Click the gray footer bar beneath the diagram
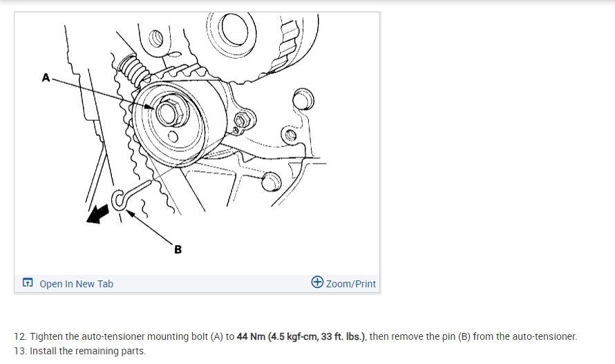The width and height of the screenshot is (615, 364). tap(197, 283)
